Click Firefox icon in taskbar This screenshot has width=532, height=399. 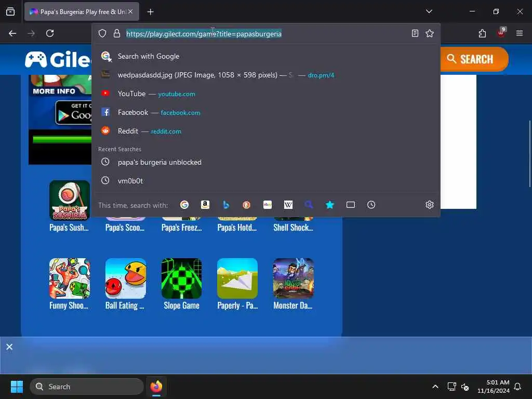[156, 387]
